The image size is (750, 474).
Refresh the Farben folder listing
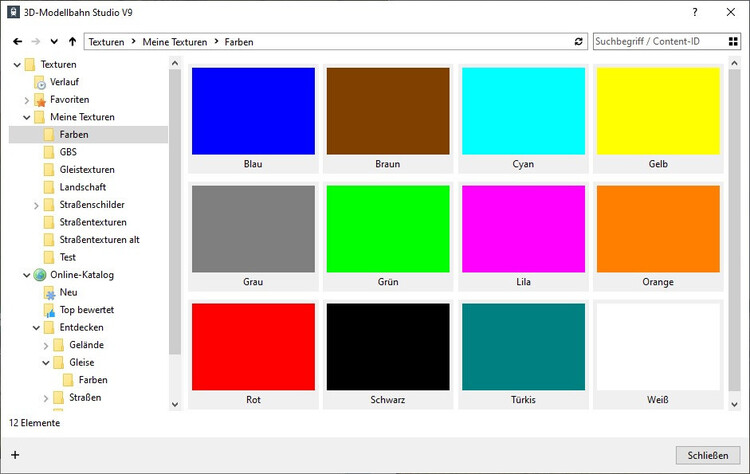click(578, 42)
